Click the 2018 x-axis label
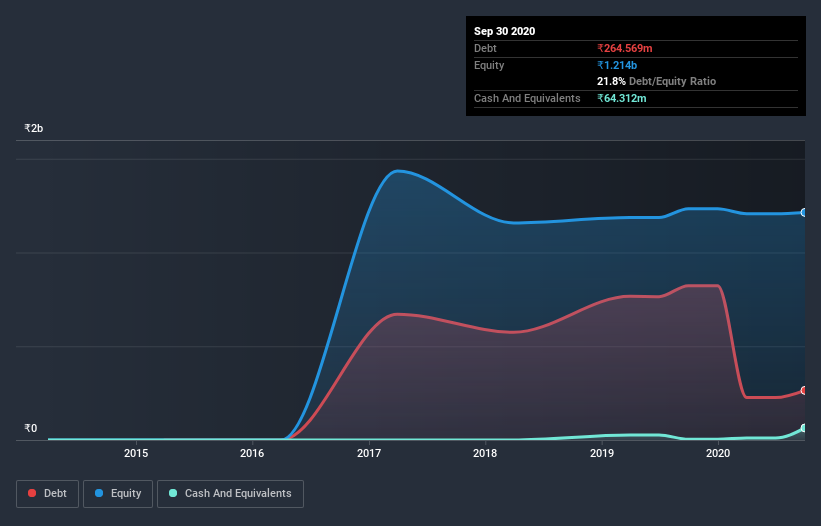 (485, 453)
